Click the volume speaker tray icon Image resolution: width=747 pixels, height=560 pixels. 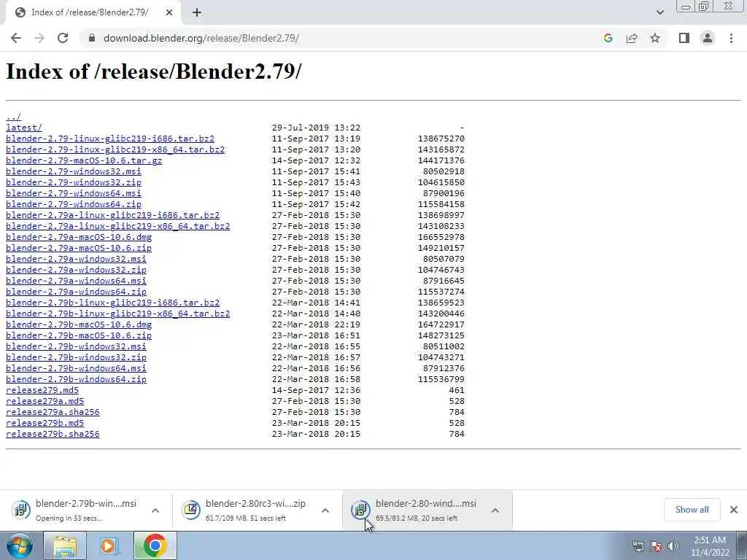point(673,546)
